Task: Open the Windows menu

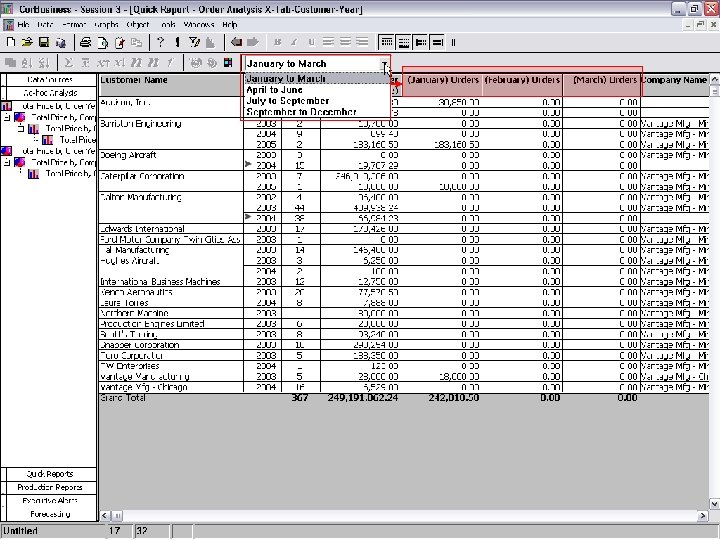Action: (x=199, y=24)
